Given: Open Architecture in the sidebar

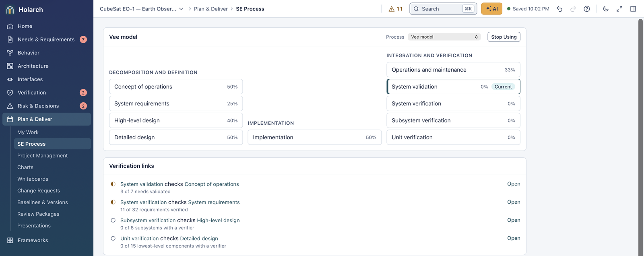Looking at the screenshot, I should coord(47,66).
